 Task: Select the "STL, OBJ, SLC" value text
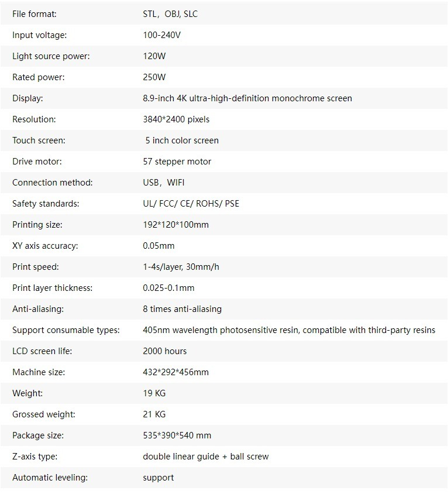pyautogui.click(x=170, y=14)
